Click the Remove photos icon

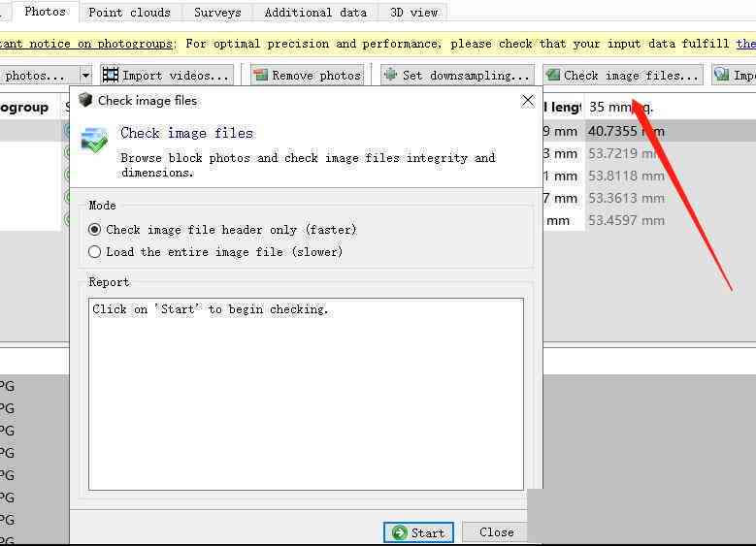coord(260,76)
